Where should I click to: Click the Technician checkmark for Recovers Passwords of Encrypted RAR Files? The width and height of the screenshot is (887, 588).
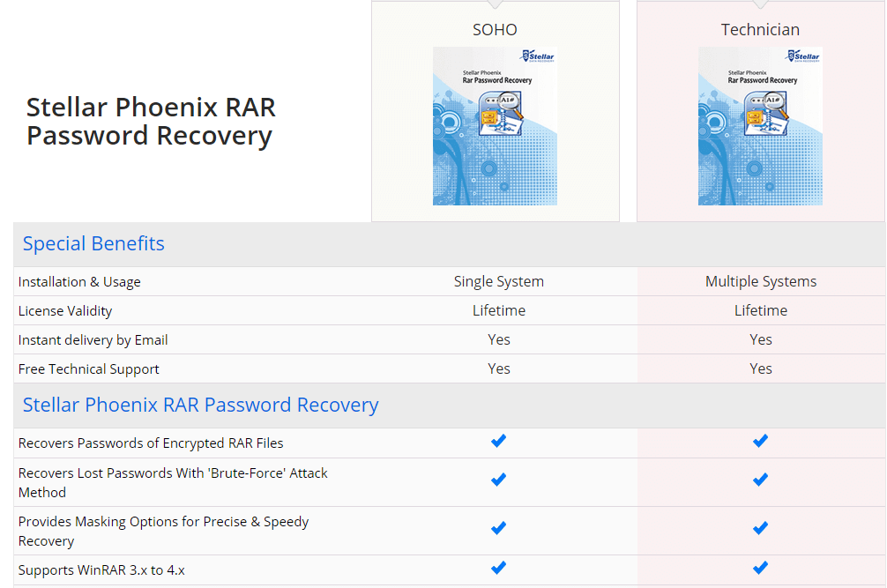point(760,441)
